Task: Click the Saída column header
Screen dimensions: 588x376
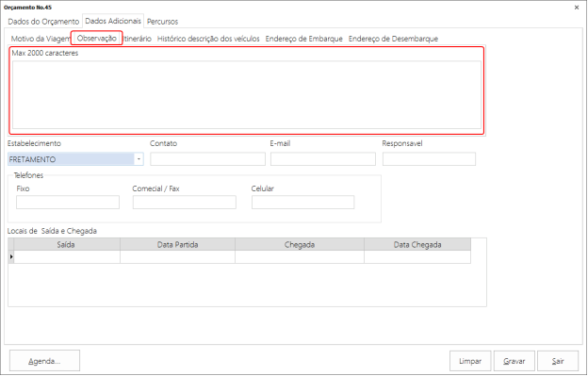Action: click(67, 244)
